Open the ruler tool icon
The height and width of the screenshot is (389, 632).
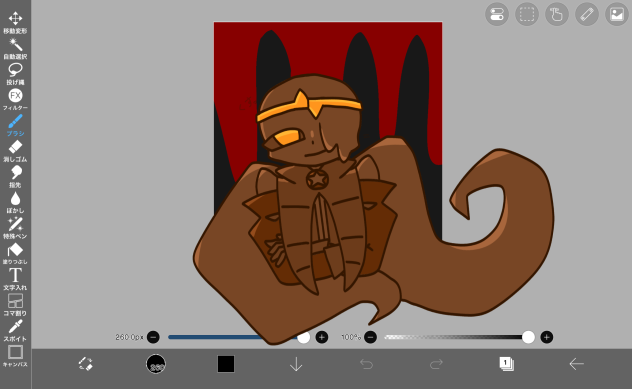(587, 15)
